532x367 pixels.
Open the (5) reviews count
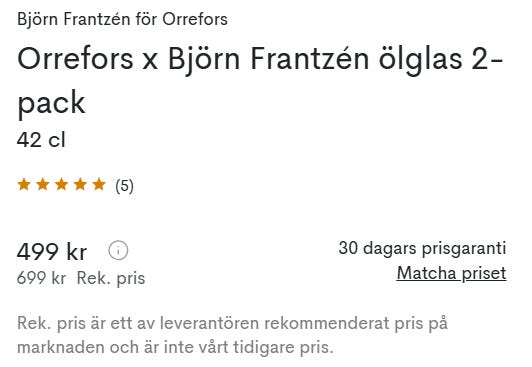125,186
